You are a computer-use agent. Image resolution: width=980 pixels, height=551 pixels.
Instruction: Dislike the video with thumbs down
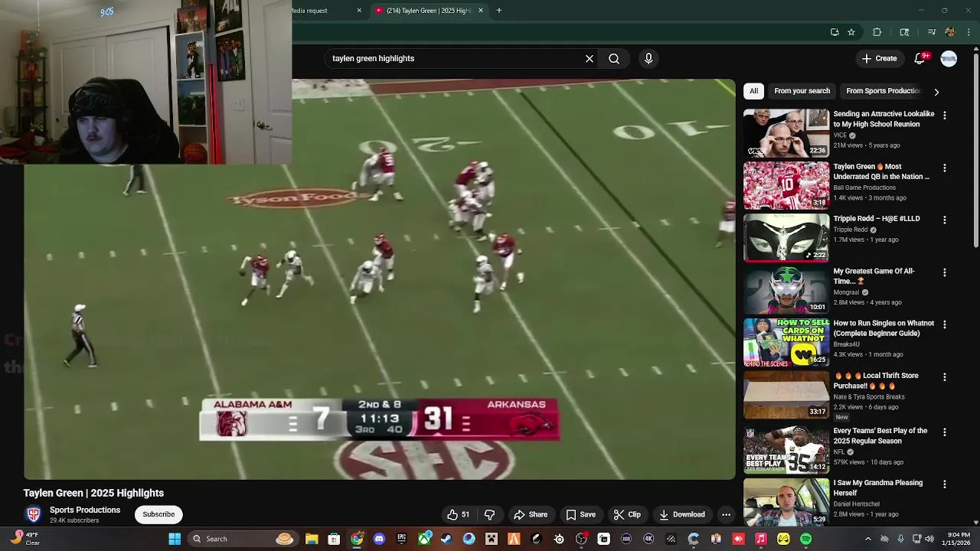point(489,514)
